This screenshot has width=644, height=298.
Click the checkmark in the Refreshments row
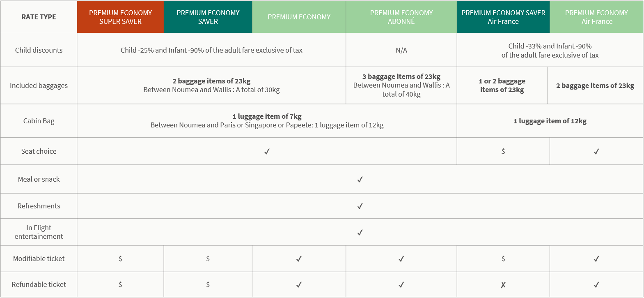point(360,206)
